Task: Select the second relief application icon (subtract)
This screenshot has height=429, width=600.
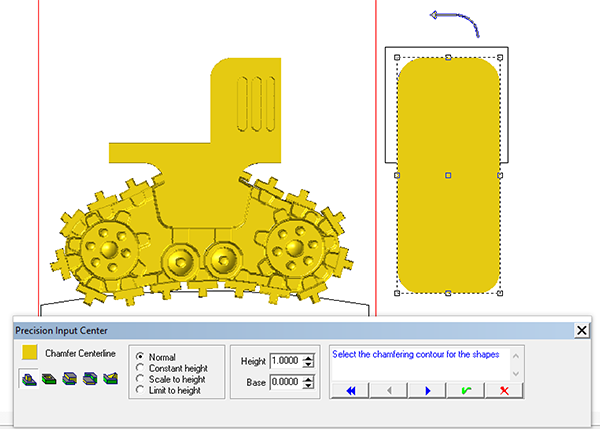Action: click(x=49, y=379)
